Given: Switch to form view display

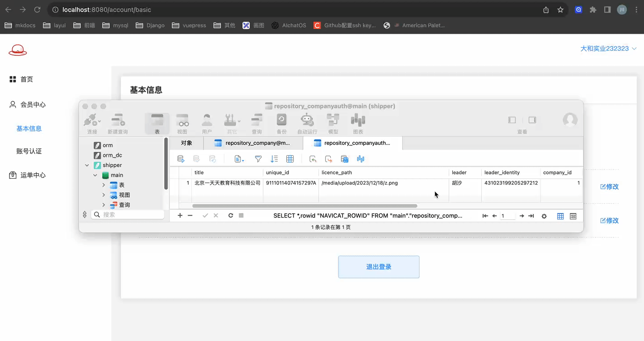Looking at the screenshot, I should [x=573, y=216].
